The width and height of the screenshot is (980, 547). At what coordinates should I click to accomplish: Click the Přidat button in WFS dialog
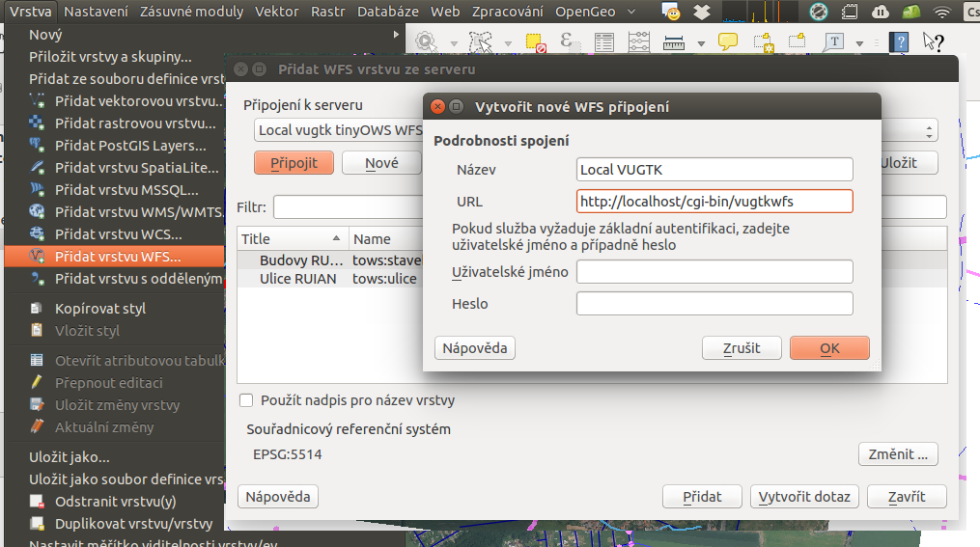[702, 497]
